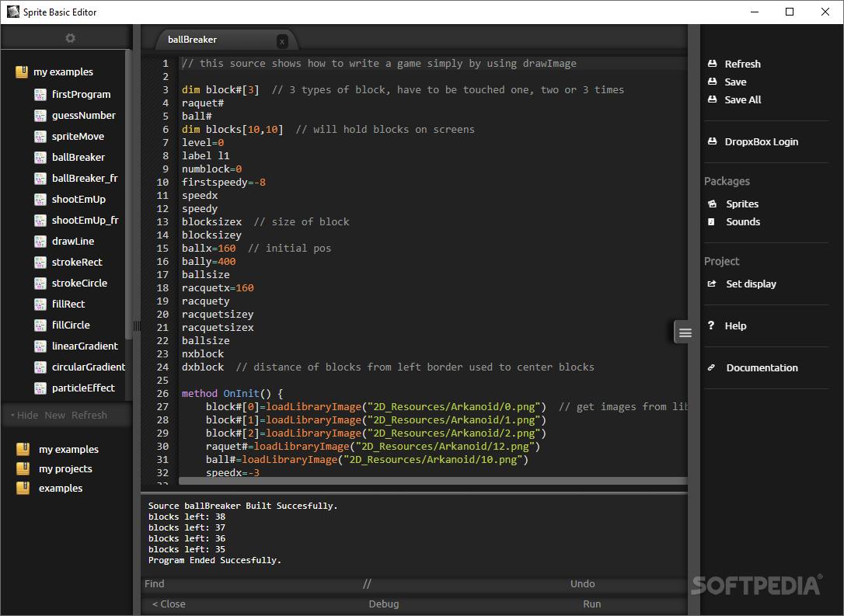Open the examples folder in the lower list
The width and height of the screenshot is (844, 616).
coord(61,489)
